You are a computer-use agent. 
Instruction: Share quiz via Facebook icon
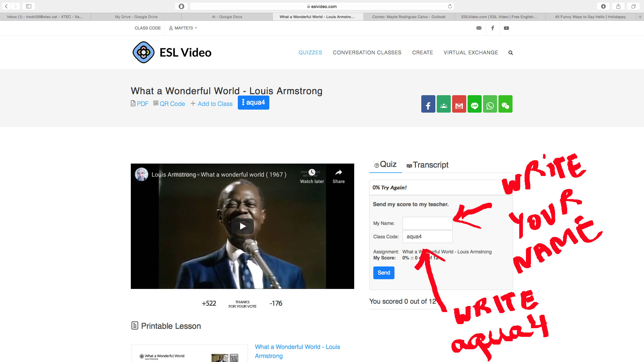tap(428, 104)
